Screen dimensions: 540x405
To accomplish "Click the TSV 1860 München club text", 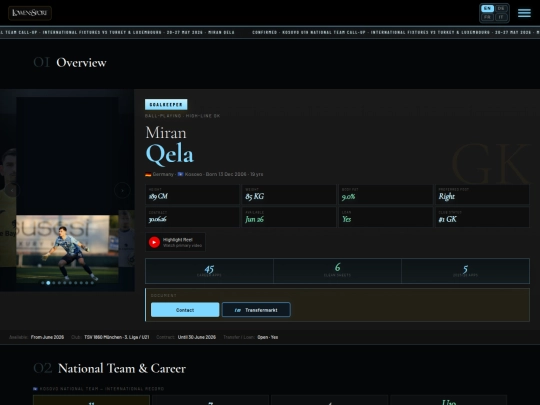I will point(117,337).
